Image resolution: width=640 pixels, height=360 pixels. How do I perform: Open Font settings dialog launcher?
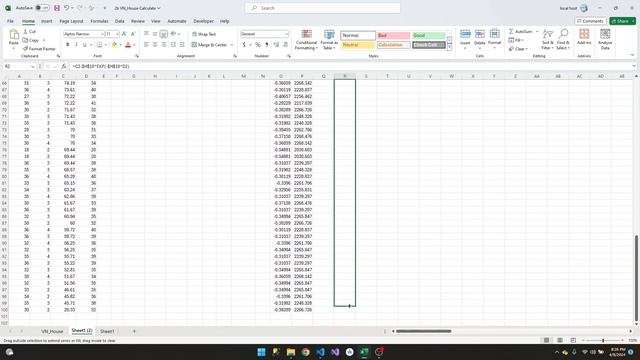pos(137,56)
